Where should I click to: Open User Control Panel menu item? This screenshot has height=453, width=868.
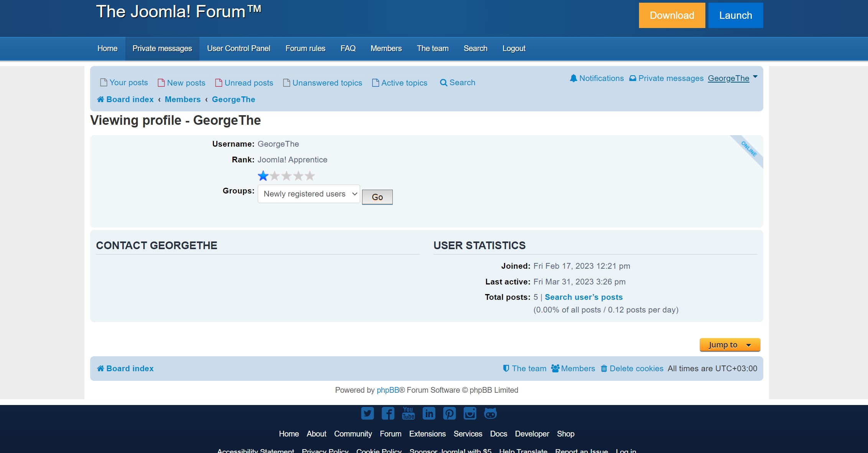point(239,48)
